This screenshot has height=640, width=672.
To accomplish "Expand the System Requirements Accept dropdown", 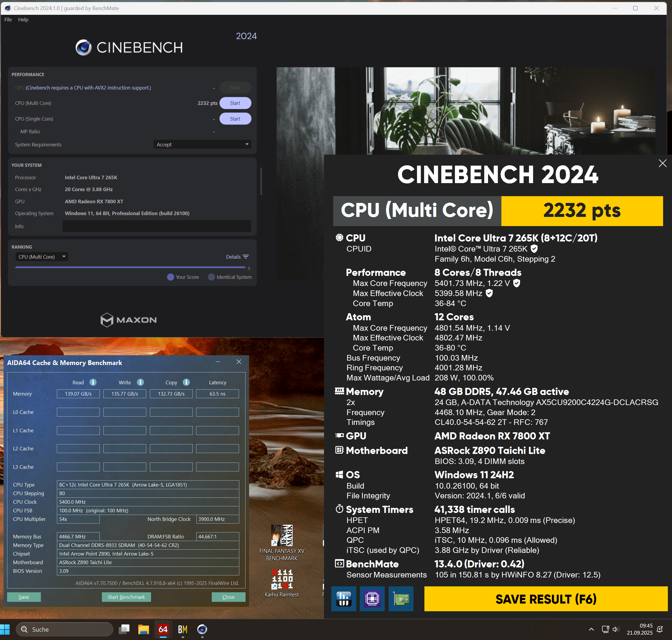I will (x=203, y=145).
